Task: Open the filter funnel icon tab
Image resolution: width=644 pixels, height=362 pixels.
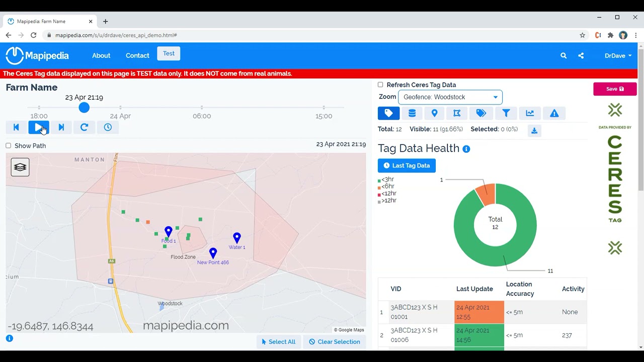Action: coord(506,113)
